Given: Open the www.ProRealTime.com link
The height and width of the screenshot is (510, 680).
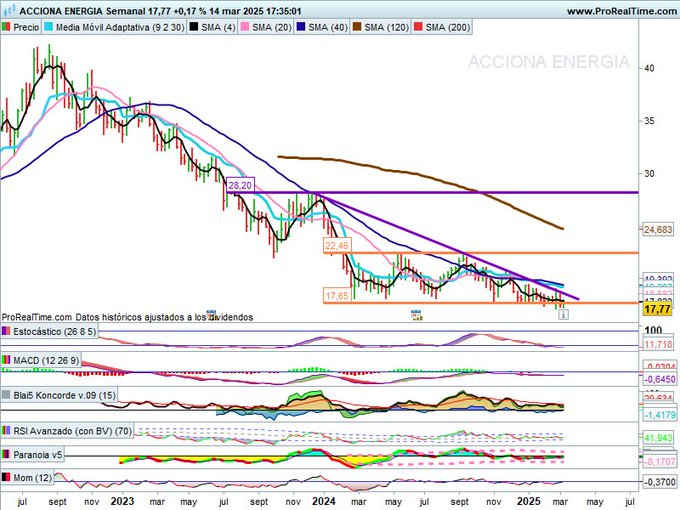Looking at the screenshot, I should 621,11.
